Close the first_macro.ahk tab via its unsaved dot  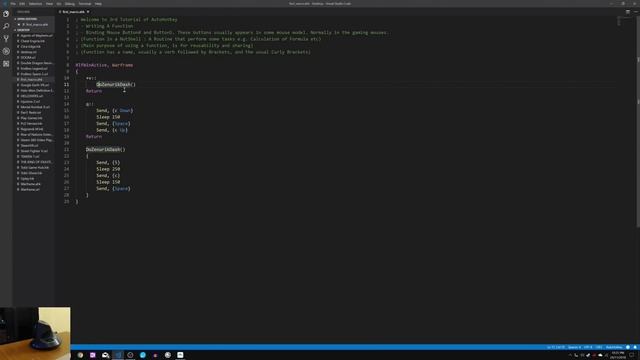[x=88, y=12]
